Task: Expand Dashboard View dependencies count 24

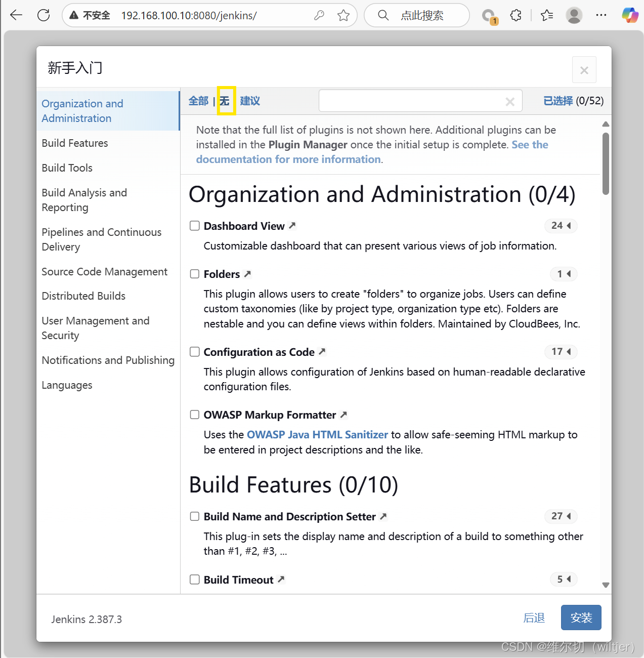Action: point(561,226)
